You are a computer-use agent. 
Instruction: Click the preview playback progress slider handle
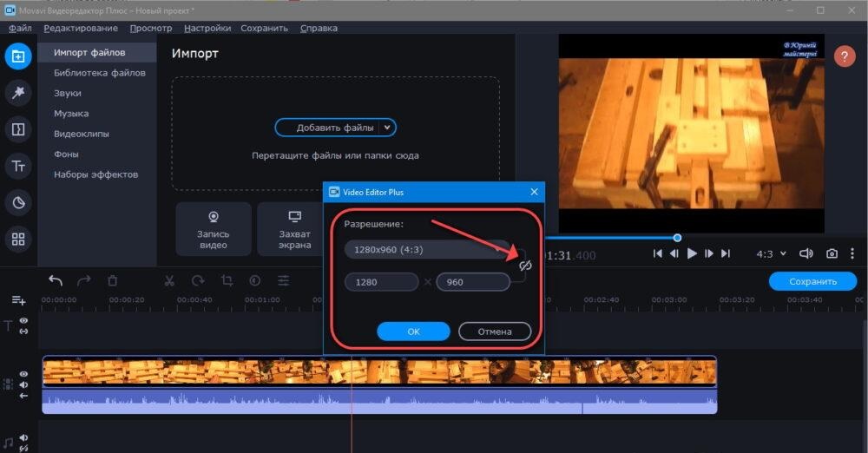[677, 238]
